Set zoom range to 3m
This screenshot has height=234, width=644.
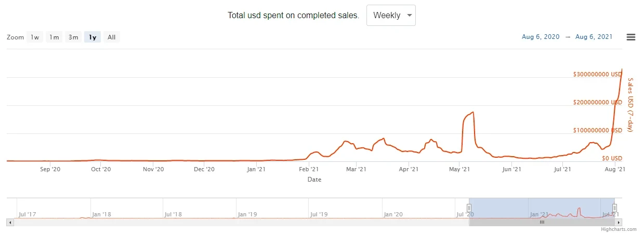[x=73, y=37]
